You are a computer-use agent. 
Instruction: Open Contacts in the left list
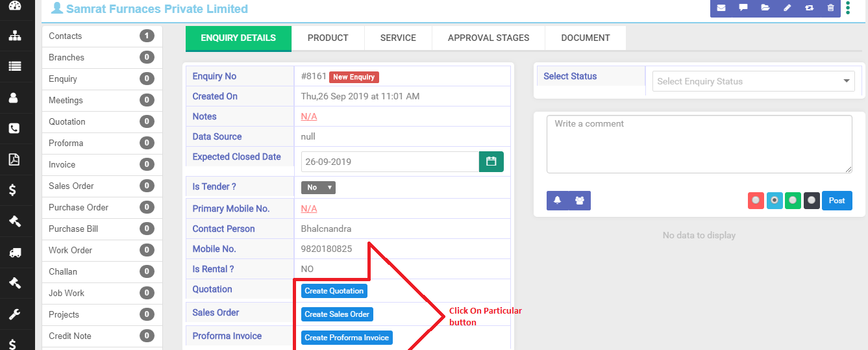coord(102,36)
